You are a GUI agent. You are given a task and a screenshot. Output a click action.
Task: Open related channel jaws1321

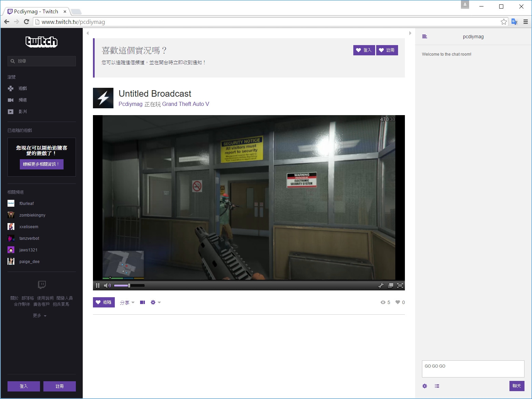28,250
